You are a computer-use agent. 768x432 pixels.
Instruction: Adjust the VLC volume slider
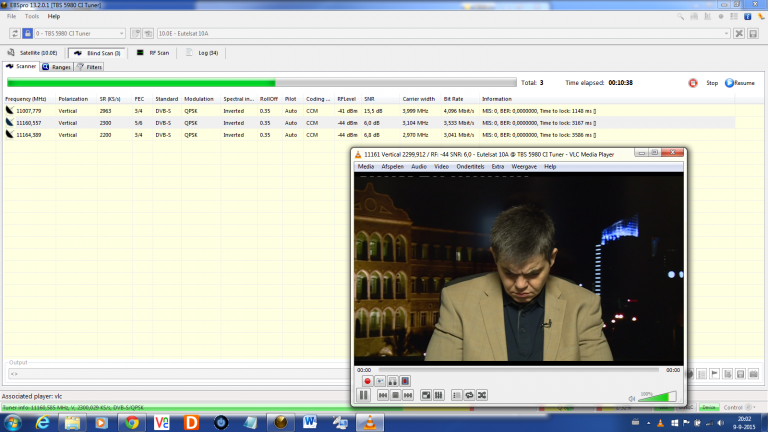coord(657,397)
